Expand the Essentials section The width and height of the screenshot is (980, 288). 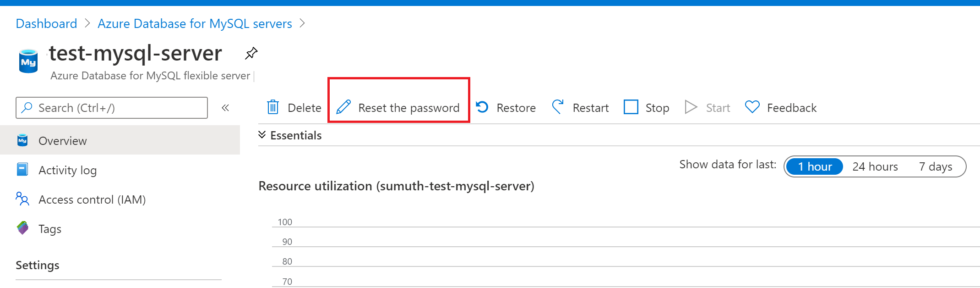(x=262, y=135)
